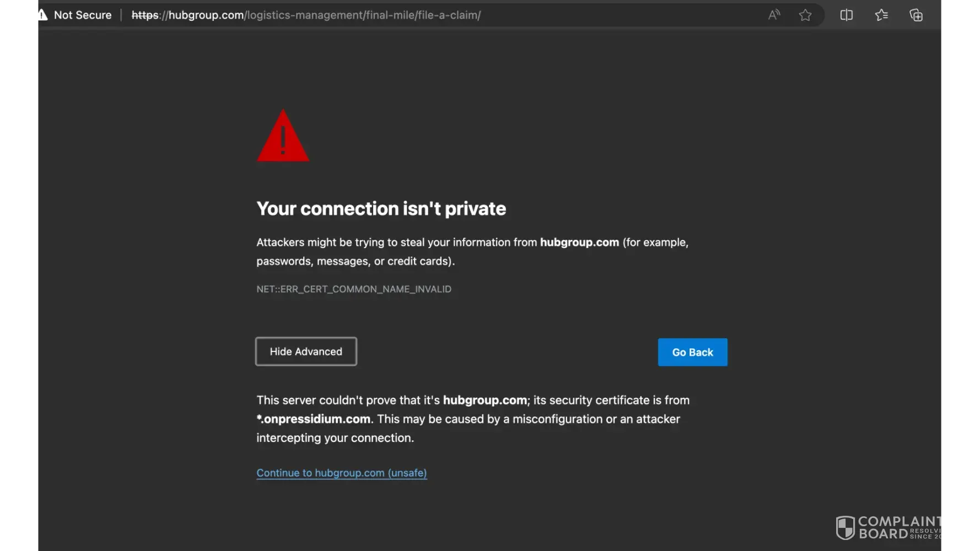This screenshot has height=551, width=980.
Task: Click the large red warning triangle
Action: point(283,138)
